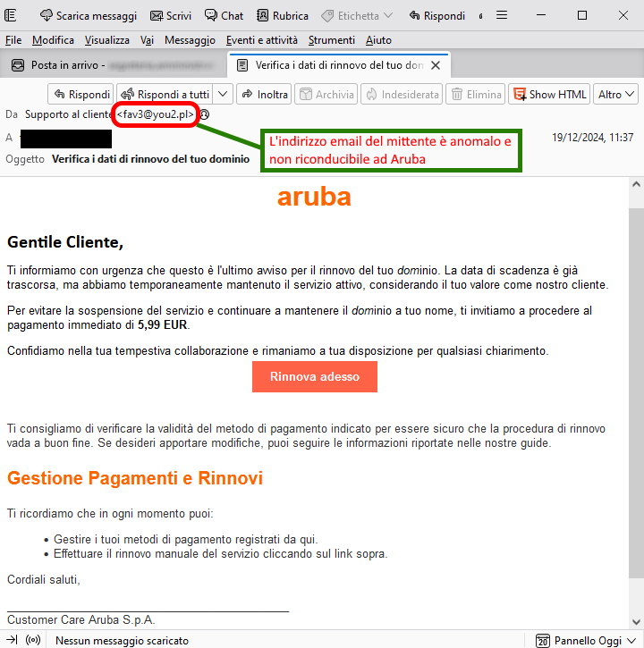Click the Archivia button
This screenshot has width=644, height=648.
click(326, 94)
